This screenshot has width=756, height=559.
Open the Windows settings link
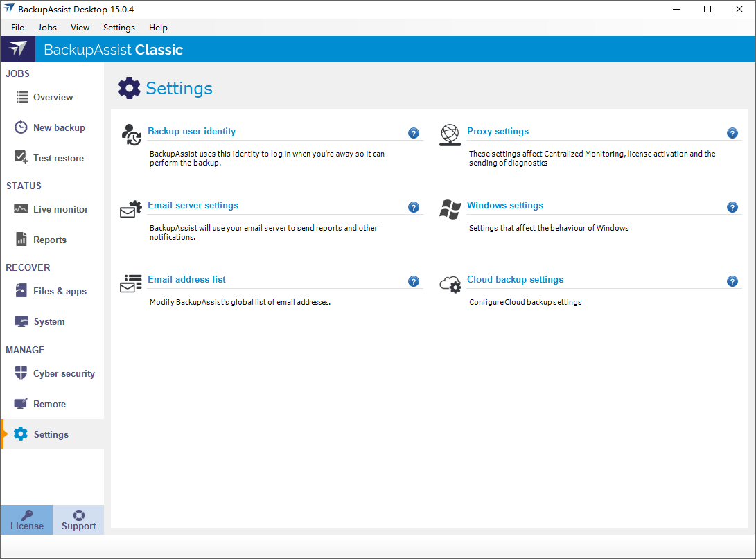click(x=504, y=205)
